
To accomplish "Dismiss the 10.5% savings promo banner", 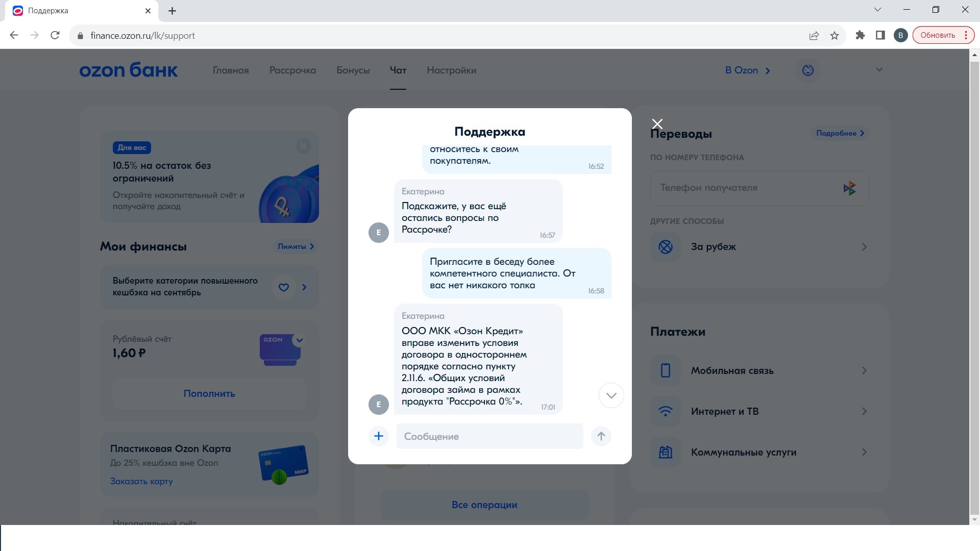I will coord(304,146).
